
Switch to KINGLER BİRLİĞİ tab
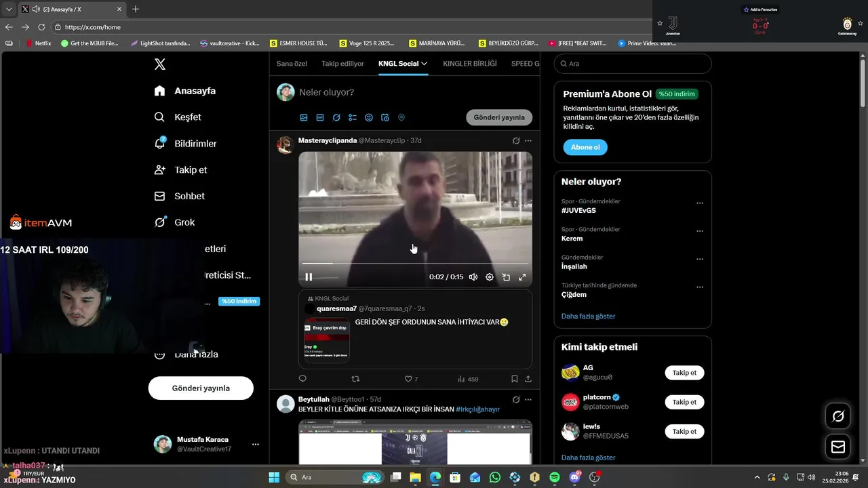pos(470,64)
